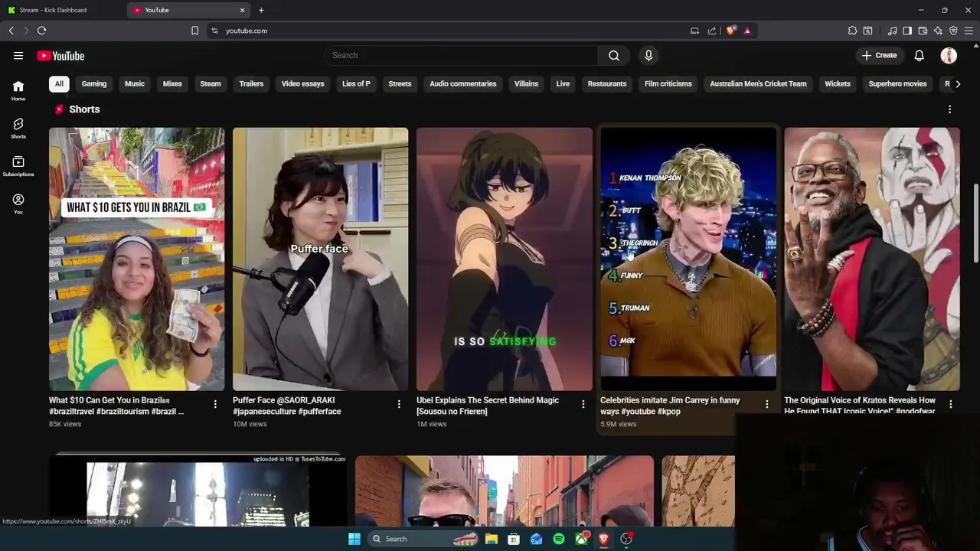Open Brave Rewards triangle icon

[x=747, y=31]
